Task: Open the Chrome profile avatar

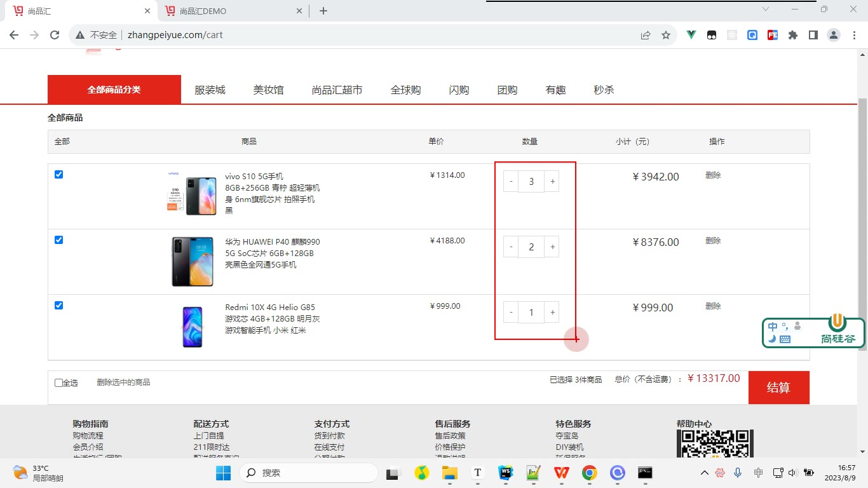Action: click(x=834, y=35)
